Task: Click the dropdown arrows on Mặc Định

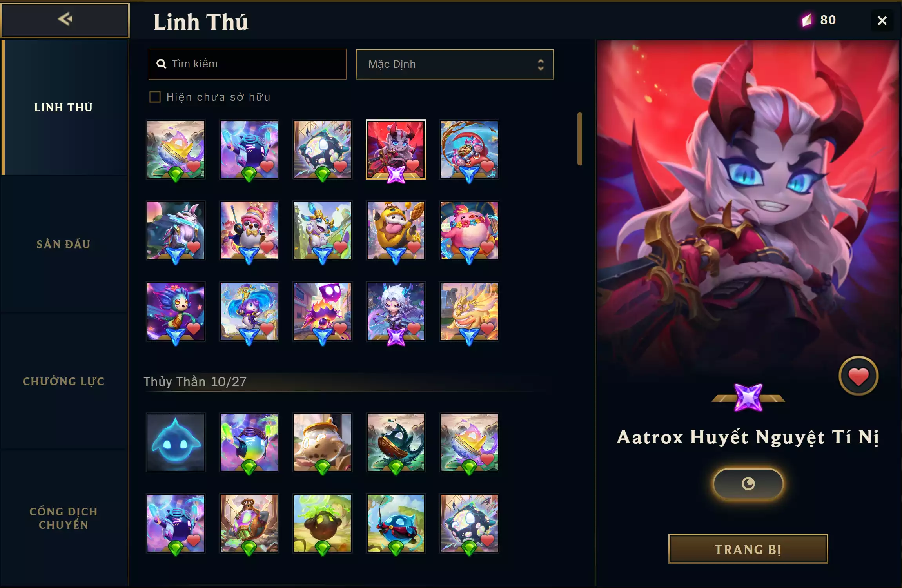Action: point(541,64)
